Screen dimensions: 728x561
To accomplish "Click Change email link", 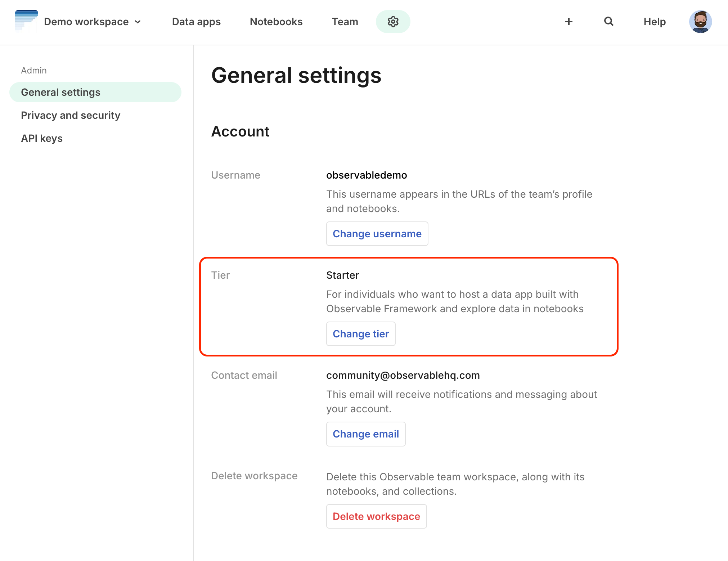I will point(366,433).
